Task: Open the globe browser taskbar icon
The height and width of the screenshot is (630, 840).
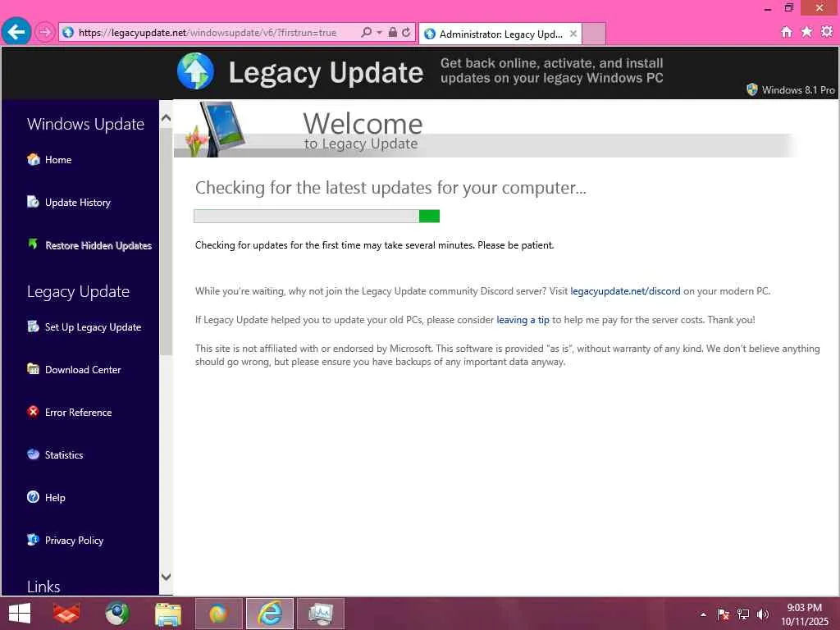Action: click(116, 614)
